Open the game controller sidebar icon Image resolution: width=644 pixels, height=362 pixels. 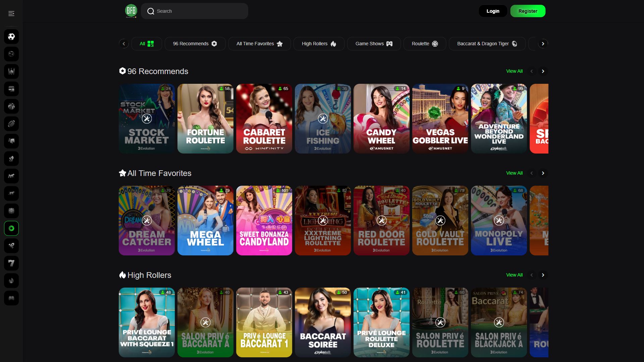point(11,298)
